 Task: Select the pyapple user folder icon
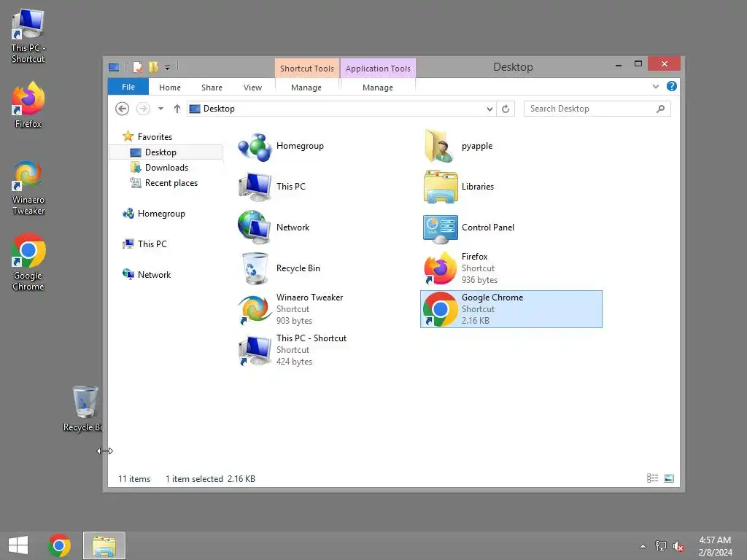[439, 146]
